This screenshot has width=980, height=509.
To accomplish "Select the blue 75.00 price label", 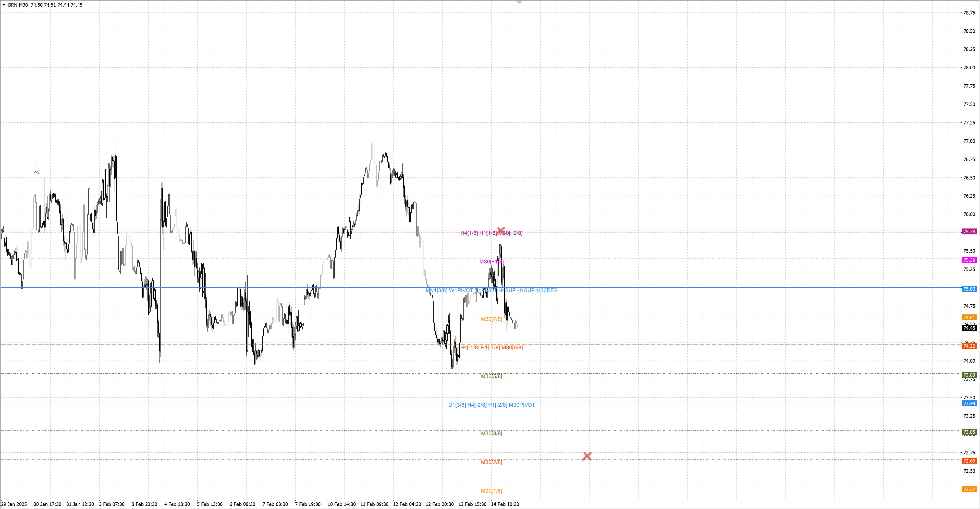I will coord(969,289).
